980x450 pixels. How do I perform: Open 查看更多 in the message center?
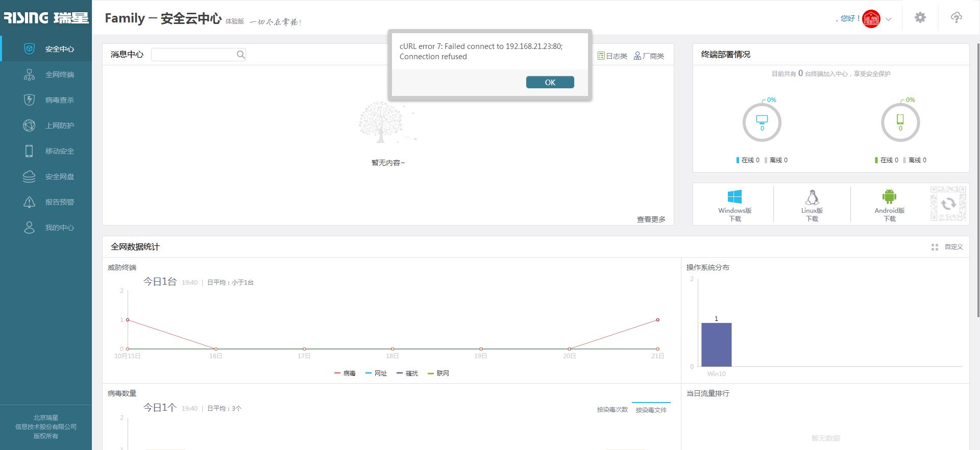click(651, 219)
